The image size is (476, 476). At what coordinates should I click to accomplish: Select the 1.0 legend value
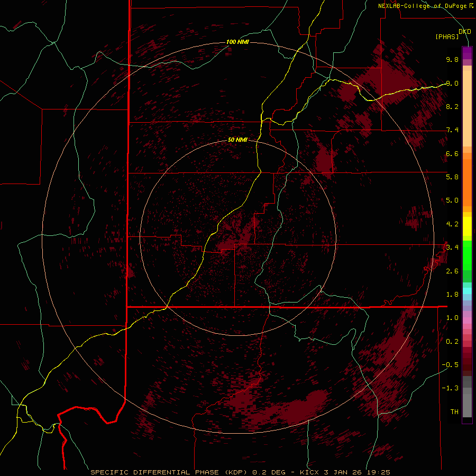pos(452,317)
